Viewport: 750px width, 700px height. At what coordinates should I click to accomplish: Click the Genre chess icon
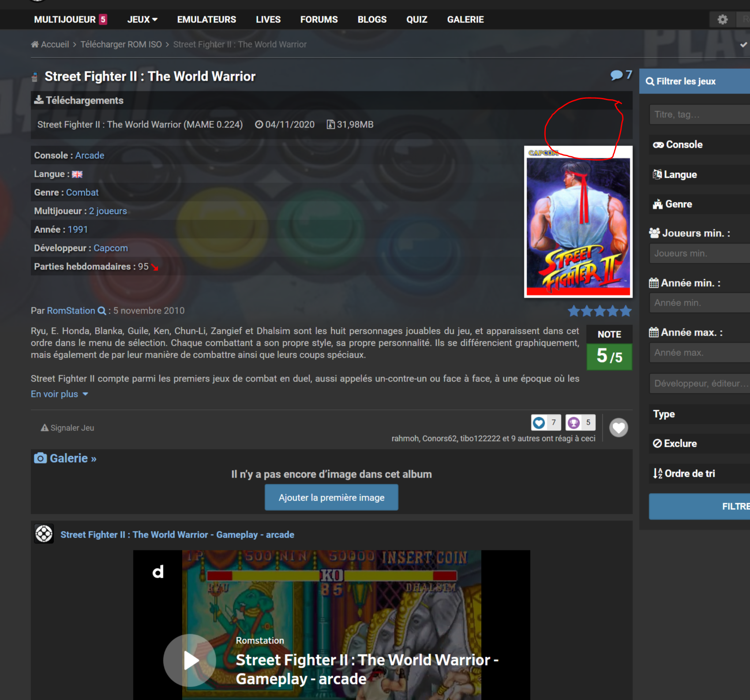click(x=658, y=204)
